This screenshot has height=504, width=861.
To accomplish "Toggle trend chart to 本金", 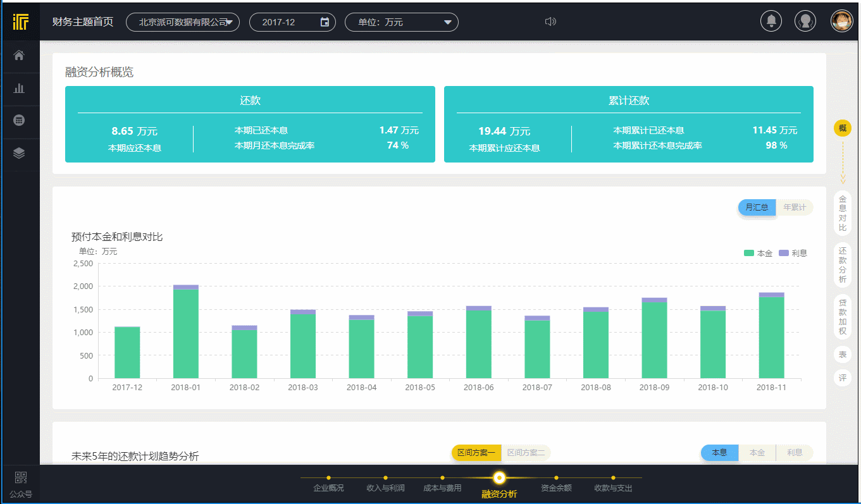I will (757, 453).
